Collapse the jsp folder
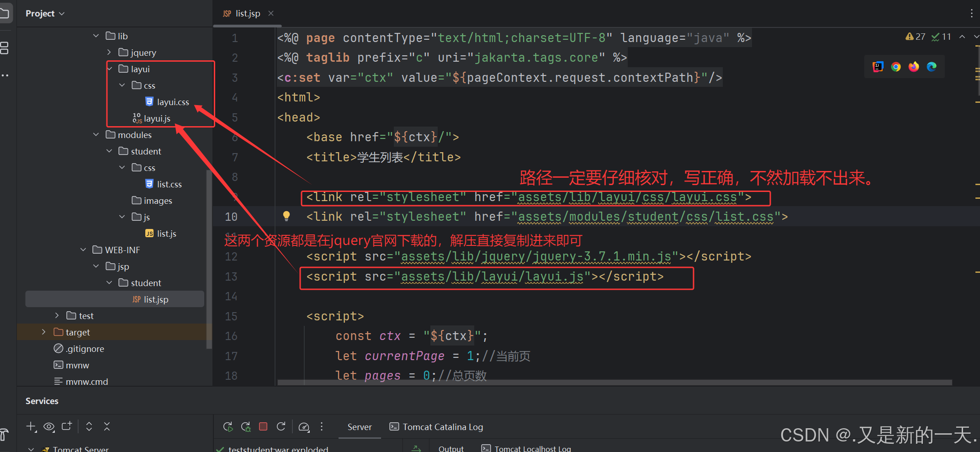Screen dimensions: 980x452 96,266
